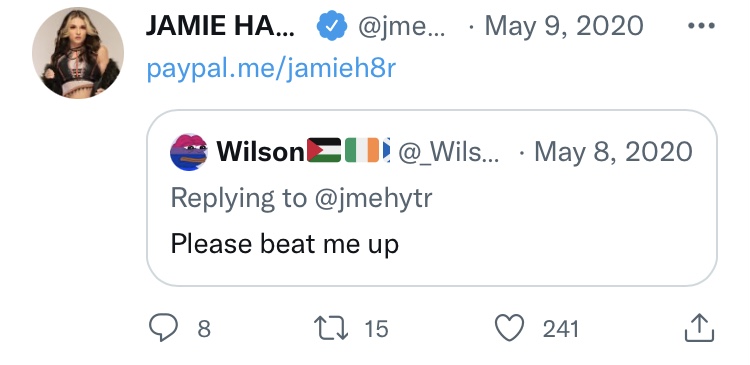Screen dimensions: 750x365
Task: Click Wilson's display name in quoted tweet
Action: [x=261, y=152]
